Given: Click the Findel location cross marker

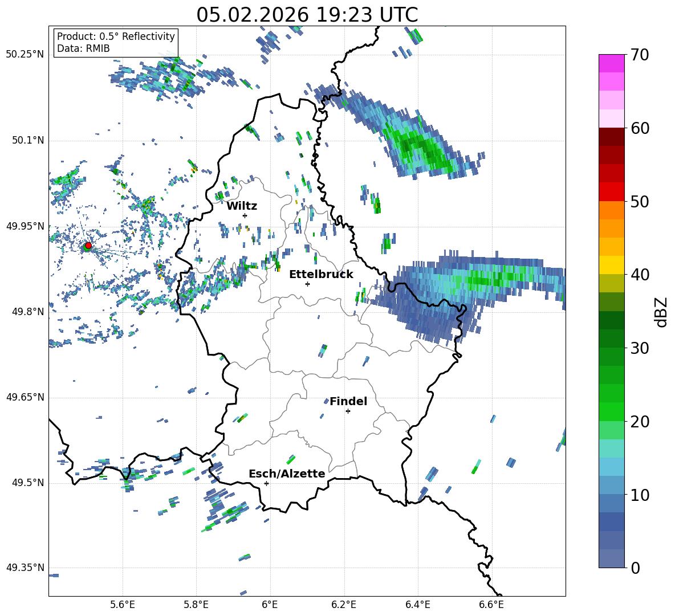Looking at the screenshot, I should pyautogui.click(x=348, y=411).
